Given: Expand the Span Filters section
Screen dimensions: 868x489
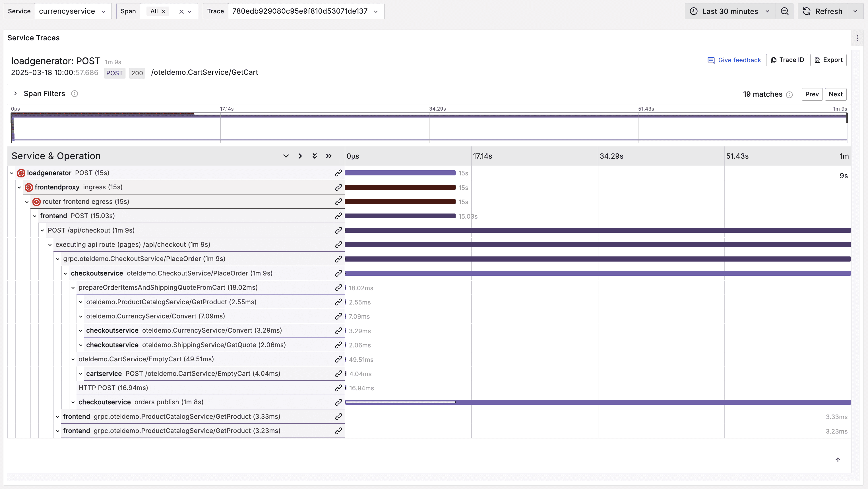Looking at the screenshot, I should coord(15,94).
